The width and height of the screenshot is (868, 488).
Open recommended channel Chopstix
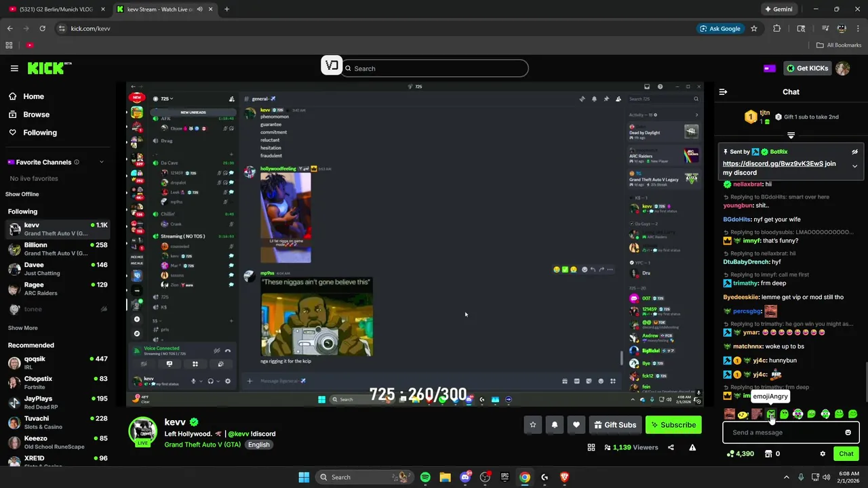coord(57,383)
